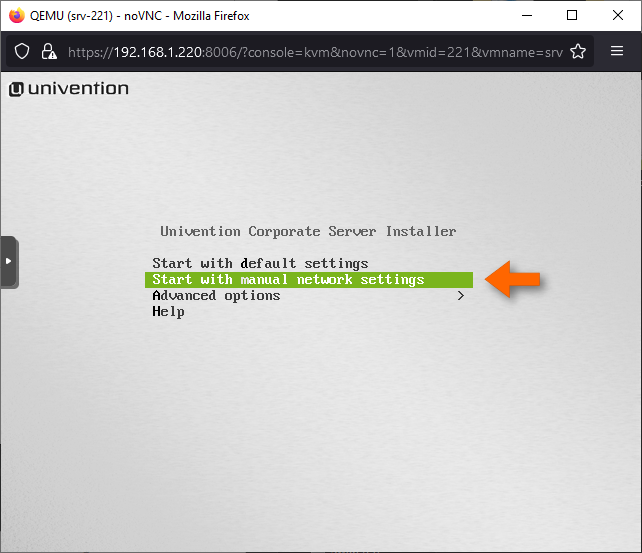Show site security info via padlock icon
The height and width of the screenshot is (553, 642).
point(49,52)
